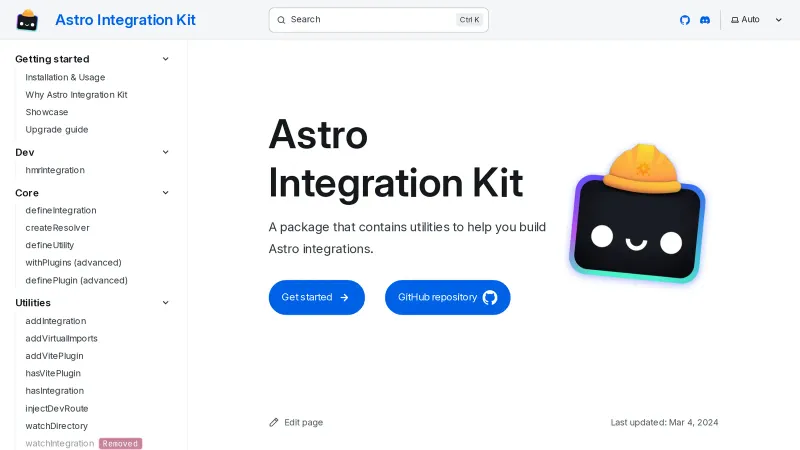
Task: Open the defineIntegration doc link
Action: pyautogui.click(x=61, y=210)
